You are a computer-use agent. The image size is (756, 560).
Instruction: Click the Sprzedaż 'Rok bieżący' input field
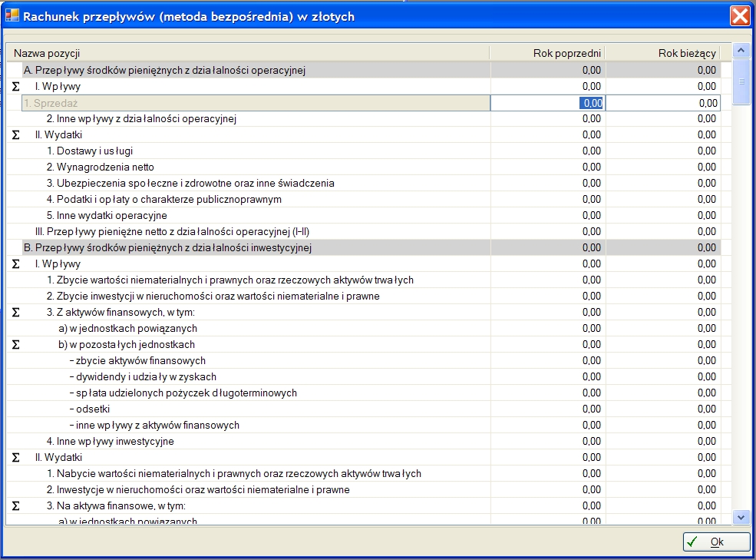[x=663, y=103]
